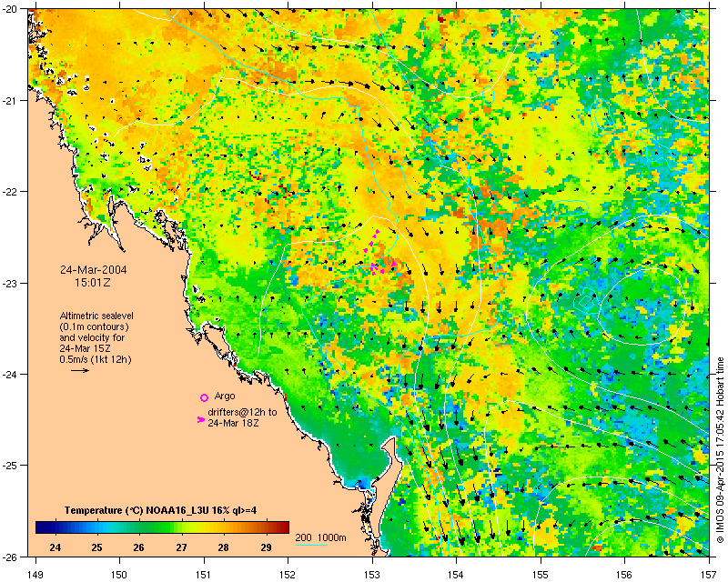Click the magenta Argo circle legend marker

coord(204,397)
